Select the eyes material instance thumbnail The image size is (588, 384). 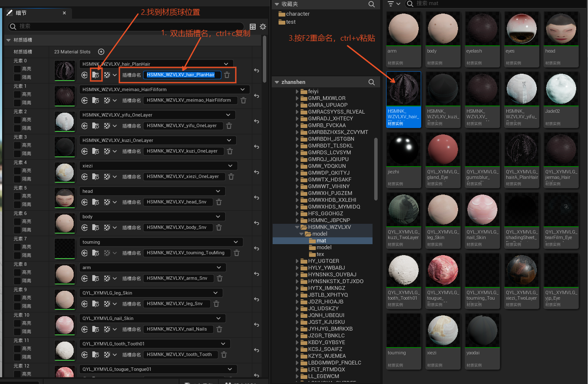(x=522, y=39)
